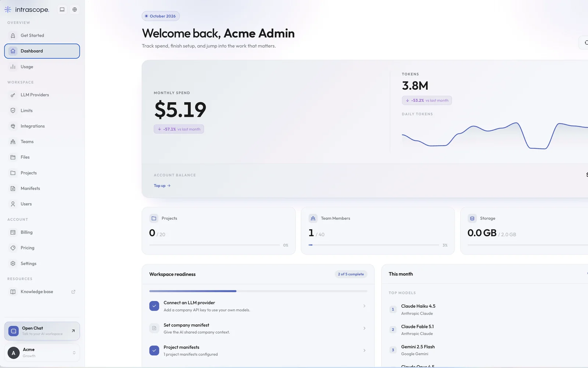Navigate to Projects in the sidebar

tap(42, 173)
